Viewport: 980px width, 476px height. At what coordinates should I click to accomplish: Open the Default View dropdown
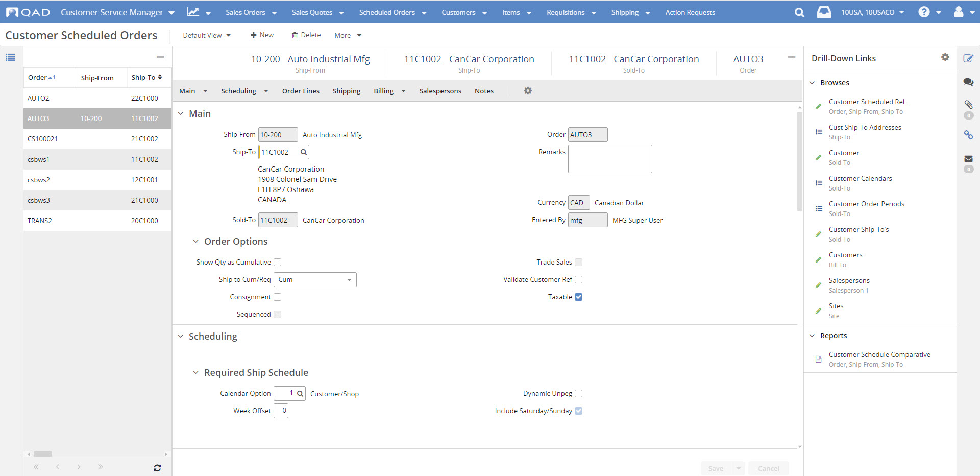tap(207, 35)
